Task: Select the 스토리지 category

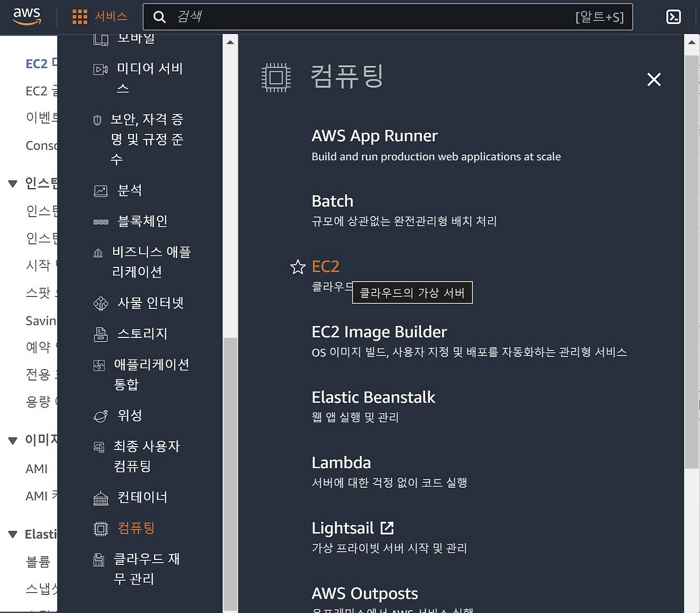Action: point(142,334)
